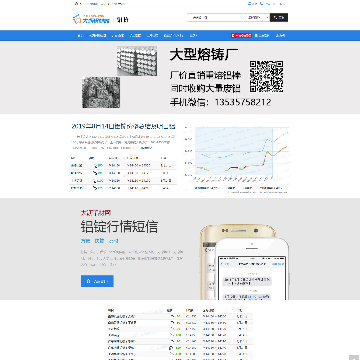Click the back-to-top button at page corner

point(353,357)
